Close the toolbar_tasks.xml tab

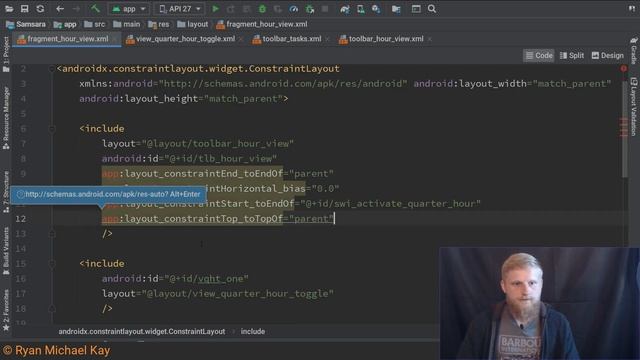point(327,39)
